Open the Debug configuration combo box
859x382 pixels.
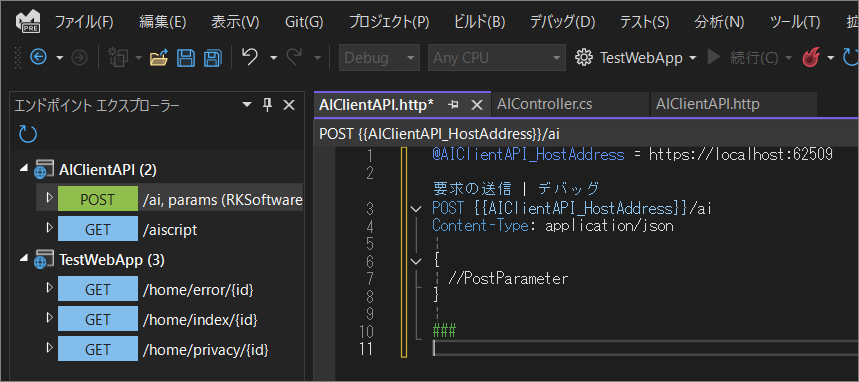[379, 58]
